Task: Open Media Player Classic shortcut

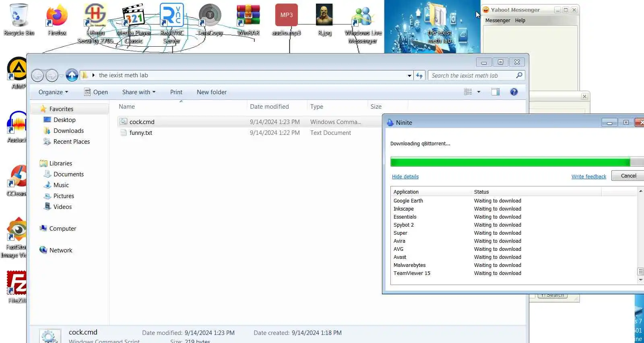Action: pos(134,23)
